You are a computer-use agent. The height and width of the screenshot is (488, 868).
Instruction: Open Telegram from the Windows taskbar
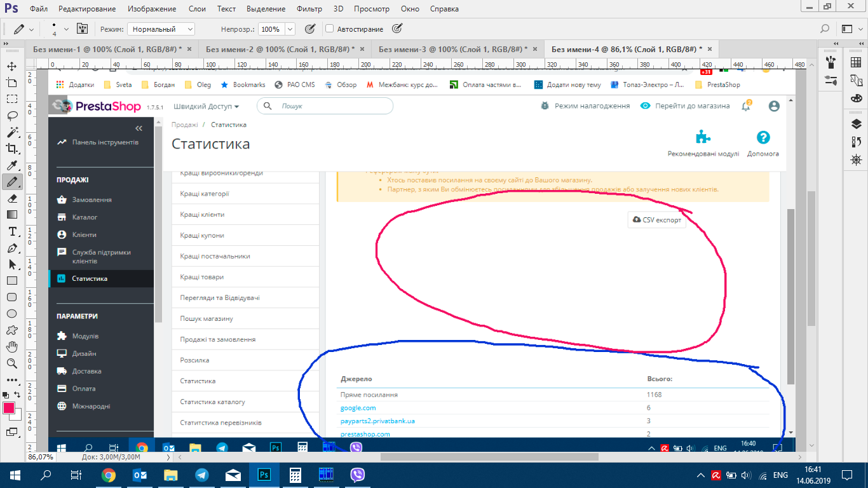pyautogui.click(x=201, y=475)
